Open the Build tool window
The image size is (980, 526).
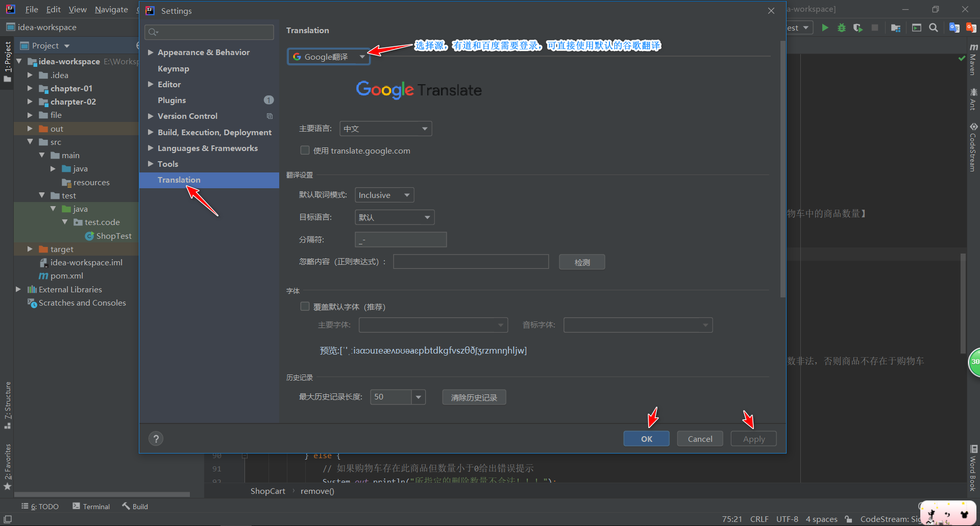coord(135,506)
